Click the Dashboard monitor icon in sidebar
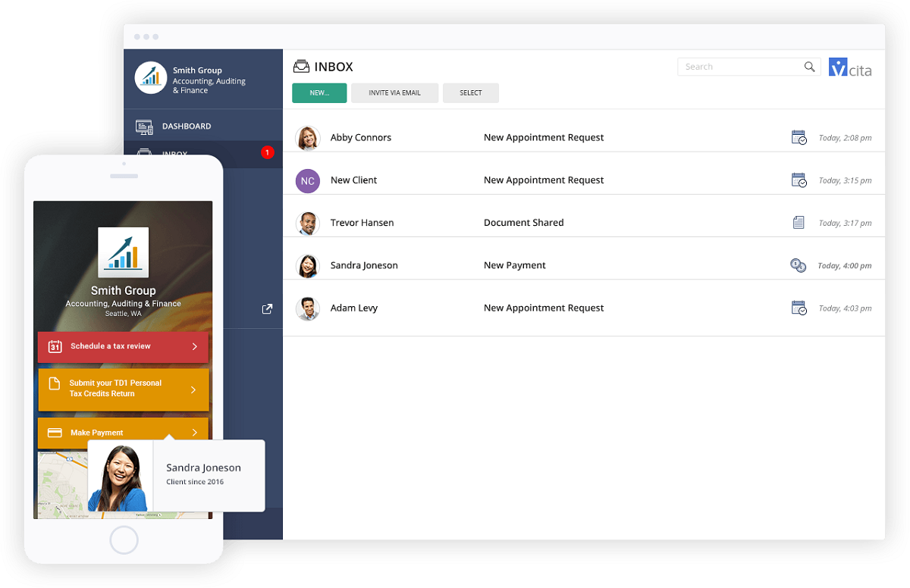The height and width of the screenshot is (588, 910). (x=144, y=127)
